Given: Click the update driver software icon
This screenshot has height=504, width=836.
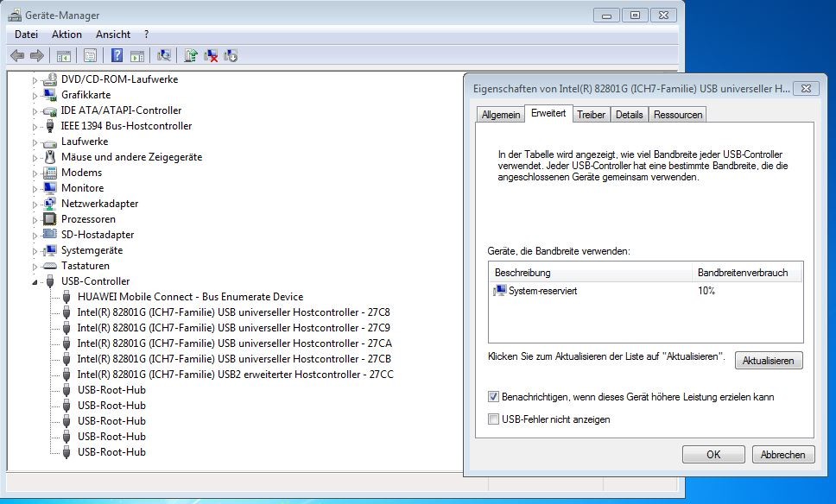Looking at the screenshot, I should click(190, 55).
